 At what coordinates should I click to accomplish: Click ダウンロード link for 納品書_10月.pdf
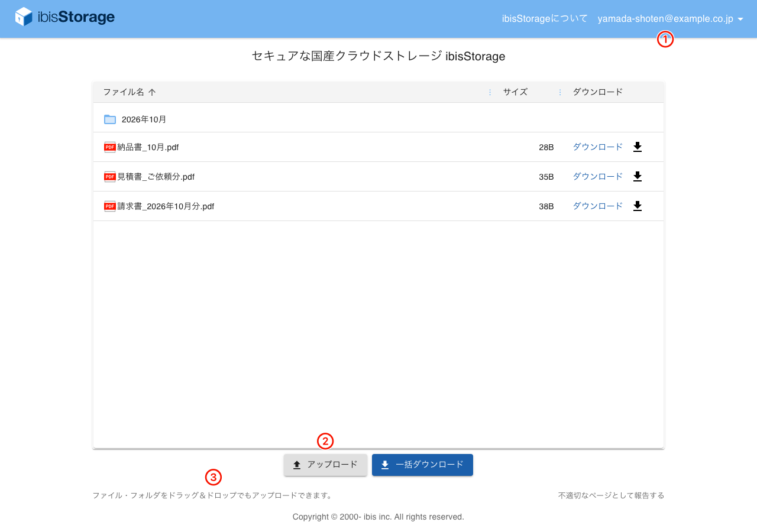597,147
